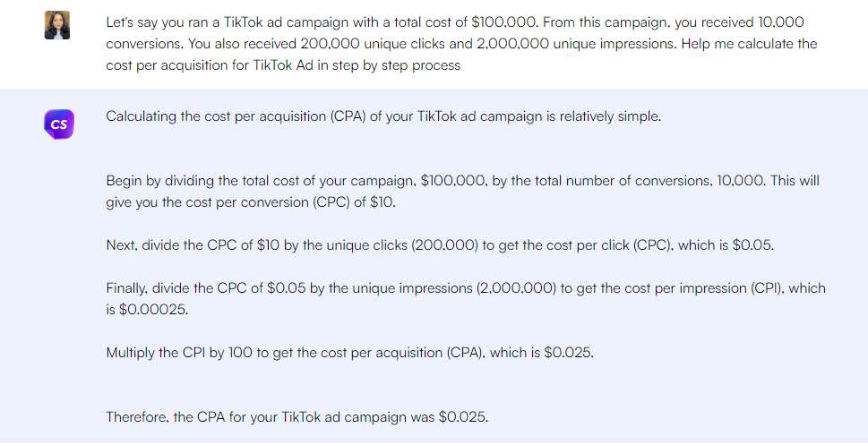Viewport: 868px width, 445px height.
Task: Click the user profile photo avatar
Action: [x=57, y=25]
